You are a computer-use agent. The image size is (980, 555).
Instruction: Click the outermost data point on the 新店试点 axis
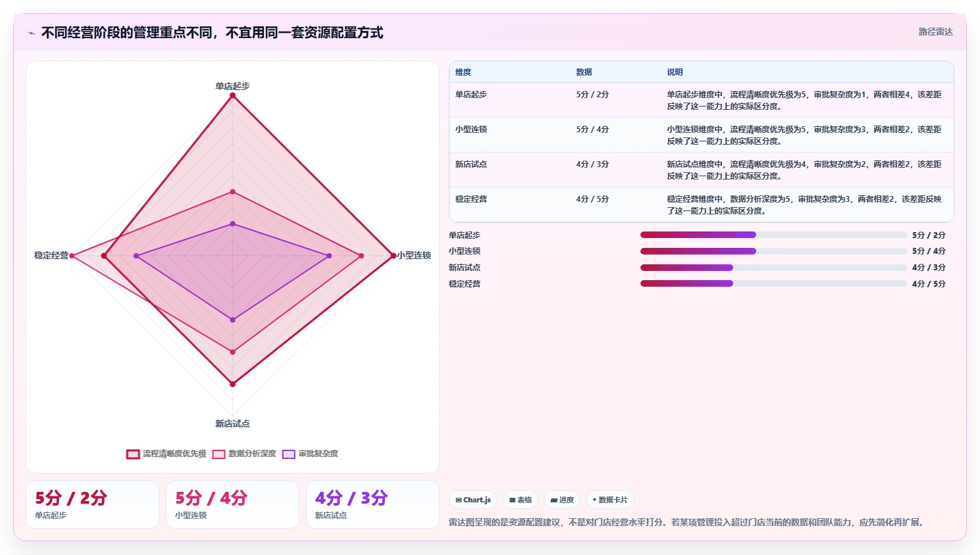pos(232,384)
